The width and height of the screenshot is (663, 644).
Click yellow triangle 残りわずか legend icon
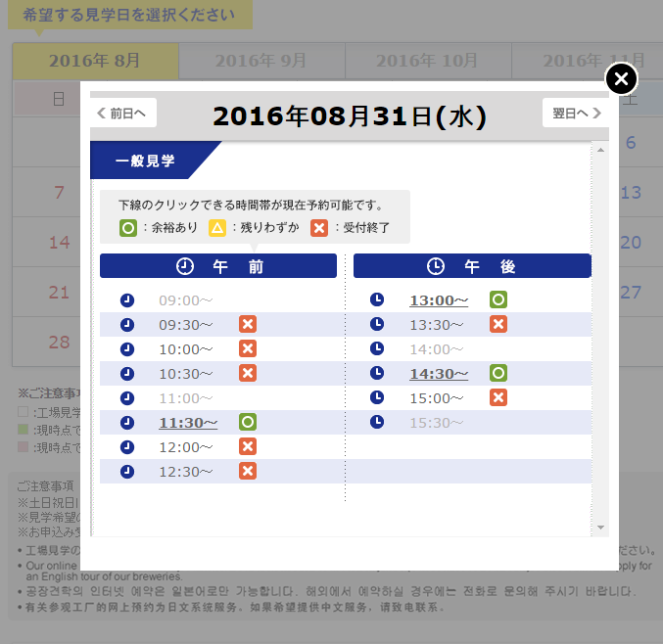(217, 228)
